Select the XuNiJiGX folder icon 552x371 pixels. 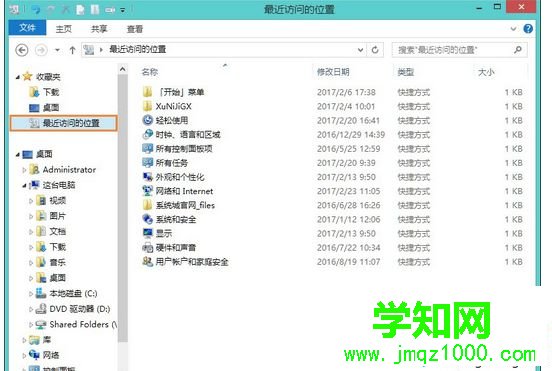coord(148,106)
